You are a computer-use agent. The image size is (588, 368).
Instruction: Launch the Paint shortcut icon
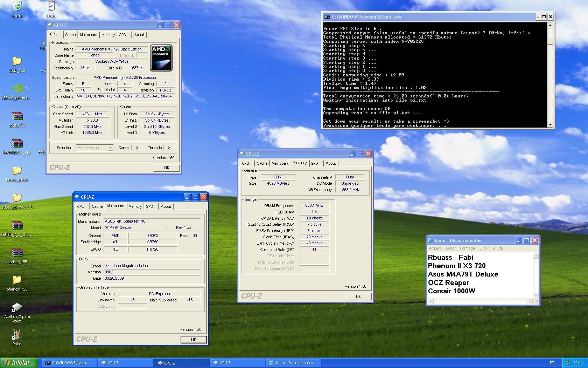click(x=17, y=334)
